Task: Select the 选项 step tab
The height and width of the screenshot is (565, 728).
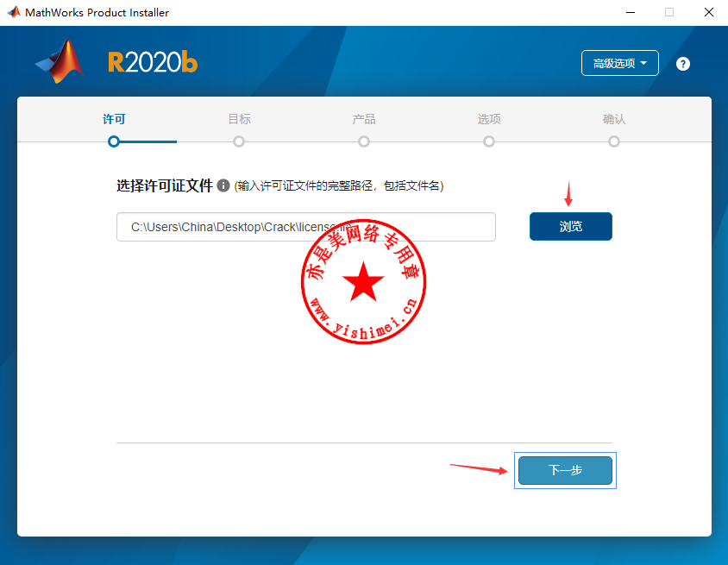Action: [489, 119]
